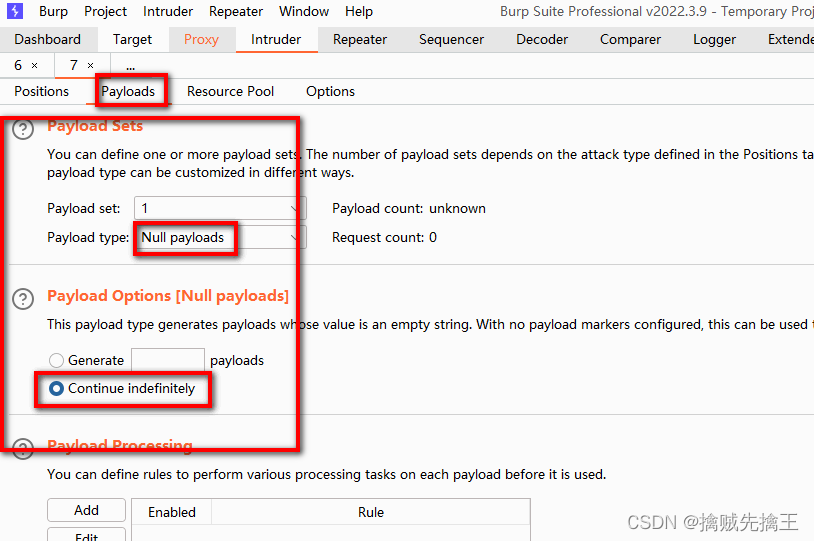This screenshot has width=814, height=541.
Task: Click the Edit processing rule button
Action: pos(86,535)
